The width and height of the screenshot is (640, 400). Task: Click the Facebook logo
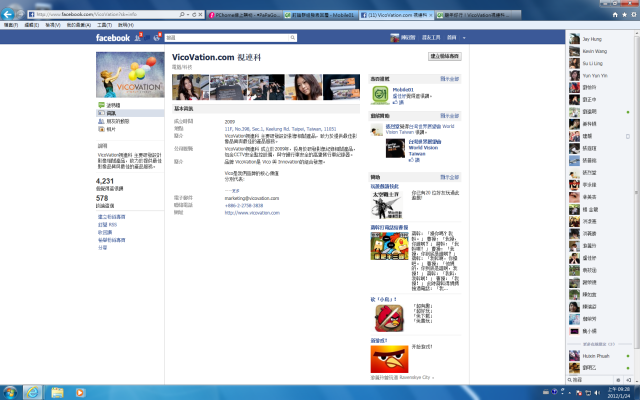[113, 38]
